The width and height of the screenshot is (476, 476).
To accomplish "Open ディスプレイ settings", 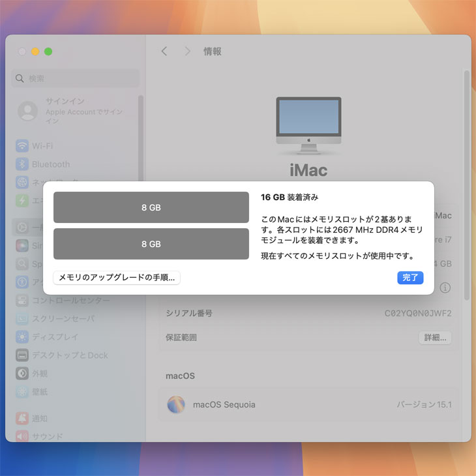I will coord(55,337).
